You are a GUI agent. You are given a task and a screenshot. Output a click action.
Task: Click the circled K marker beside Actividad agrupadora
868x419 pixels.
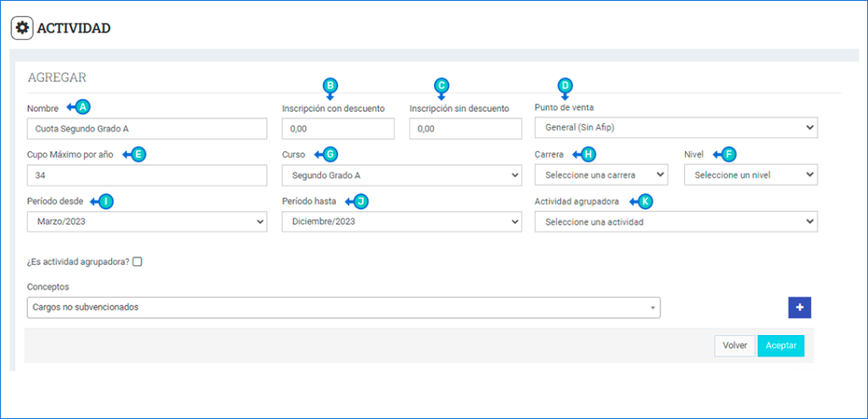click(646, 201)
